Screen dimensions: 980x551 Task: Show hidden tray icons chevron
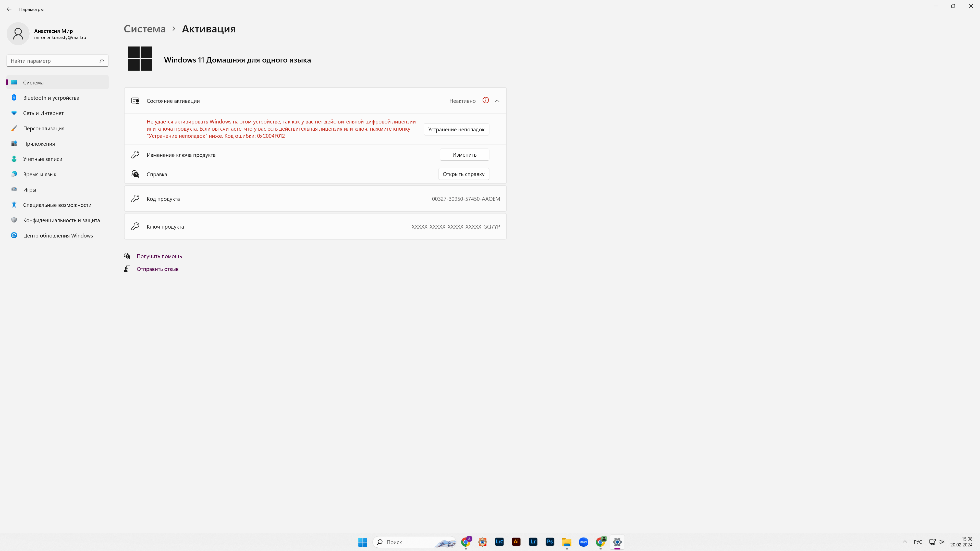905,542
